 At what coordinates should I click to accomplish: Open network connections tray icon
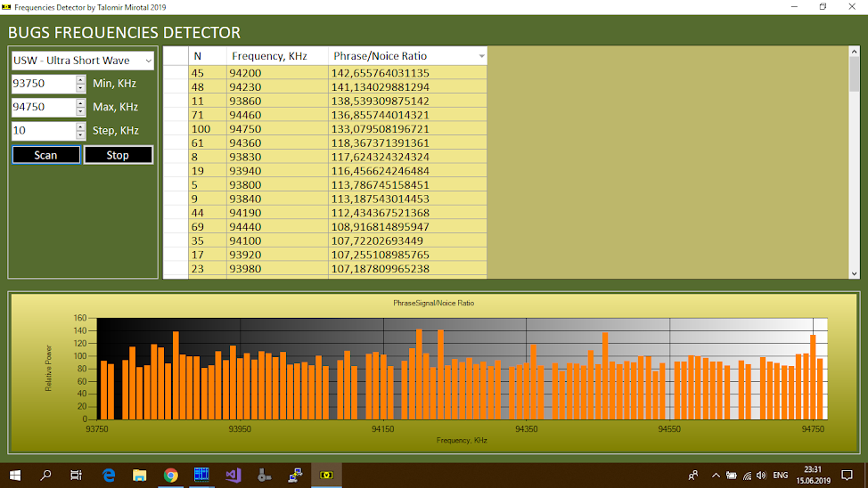point(748,476)
